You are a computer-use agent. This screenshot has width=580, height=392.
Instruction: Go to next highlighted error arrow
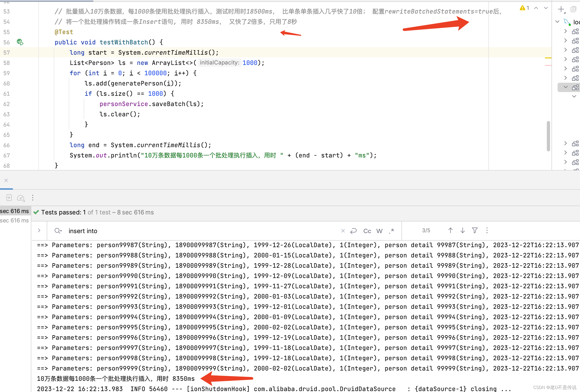[x=546, y=8]
